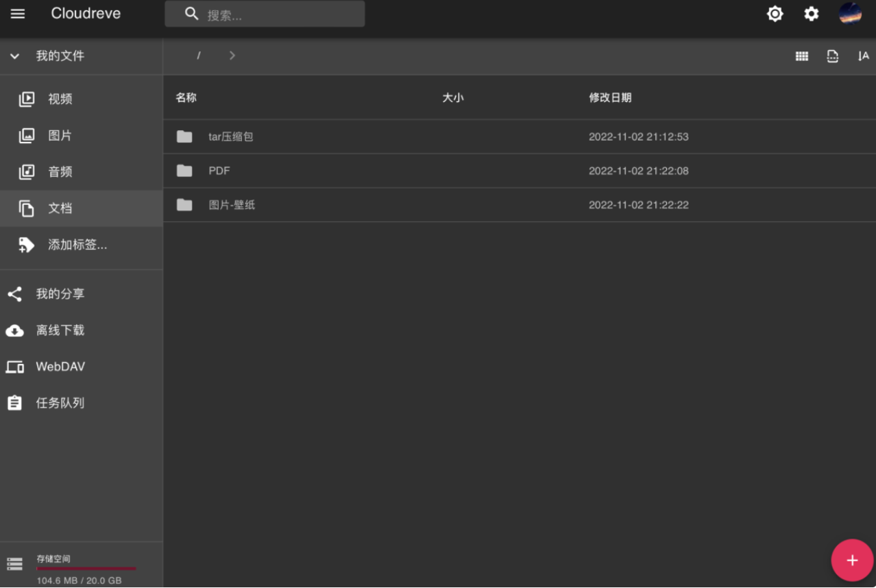Image resolution: width=876 pixels, height=588 pixels.
Task: Click the storage space usage bar
Action: point(86,568)
